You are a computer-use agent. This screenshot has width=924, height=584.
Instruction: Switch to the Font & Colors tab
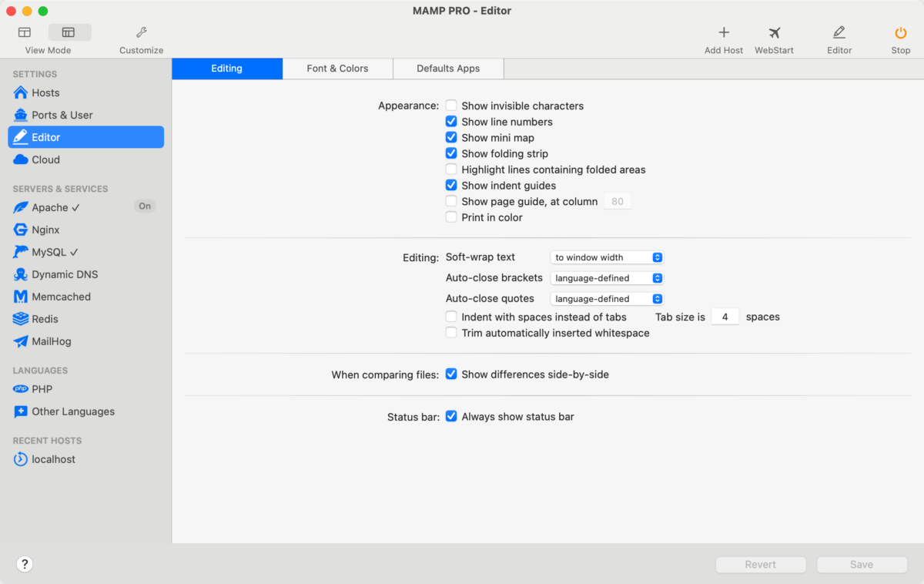pos(338,69)
